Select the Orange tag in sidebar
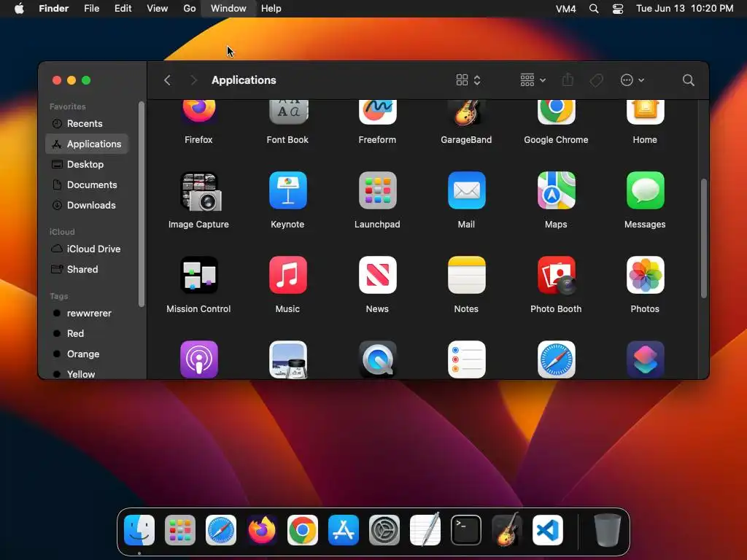The width and height of the screenshot is (747, 560). point(87,354)
